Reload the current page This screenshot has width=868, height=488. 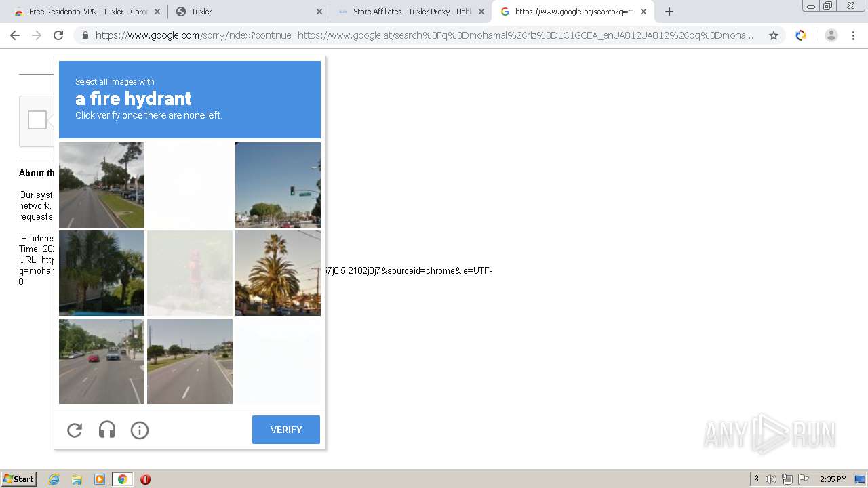(x=58, y=35)
